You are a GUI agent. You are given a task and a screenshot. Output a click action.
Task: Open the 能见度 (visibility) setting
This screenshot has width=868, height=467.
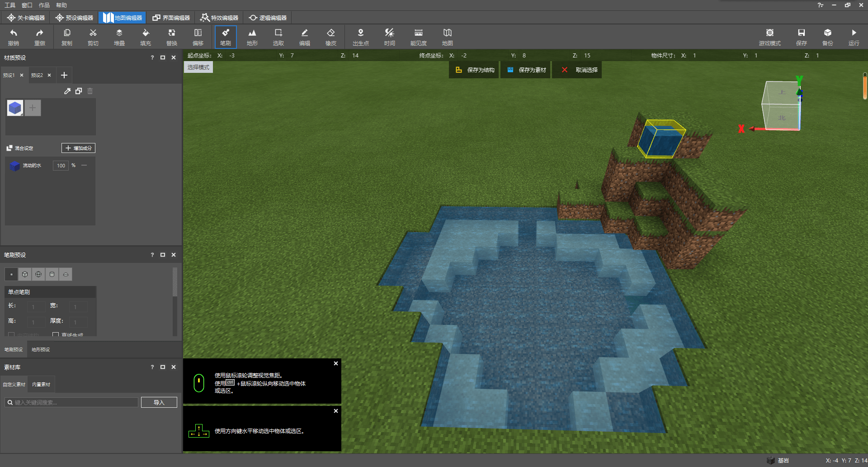pyautogui.click(x=419, y=37)
